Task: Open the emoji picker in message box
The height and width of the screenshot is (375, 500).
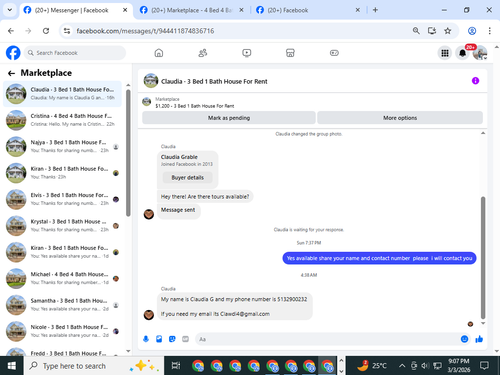Action: (x=464, y=339)
